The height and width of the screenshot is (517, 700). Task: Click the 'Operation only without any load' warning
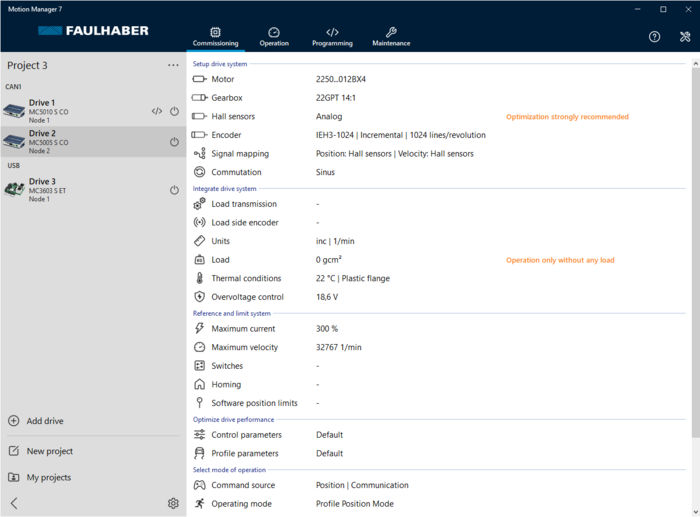[560, 260]
